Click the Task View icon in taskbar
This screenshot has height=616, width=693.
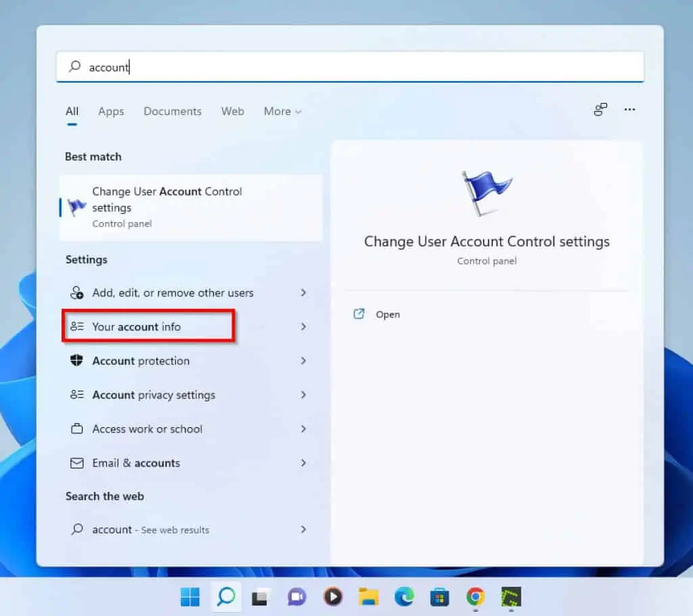[x=260, y=596]
